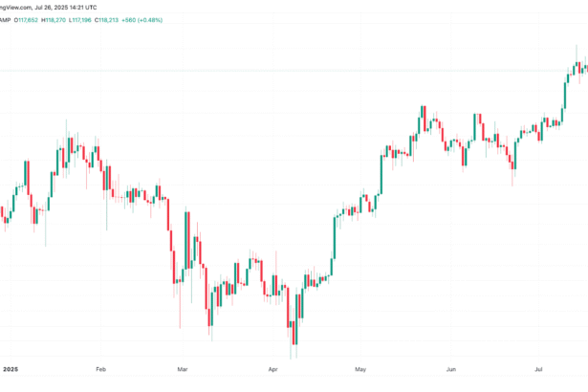Select the 2025 label on time axis
This screenshot has width=588, height=392.
coord(11,366)
